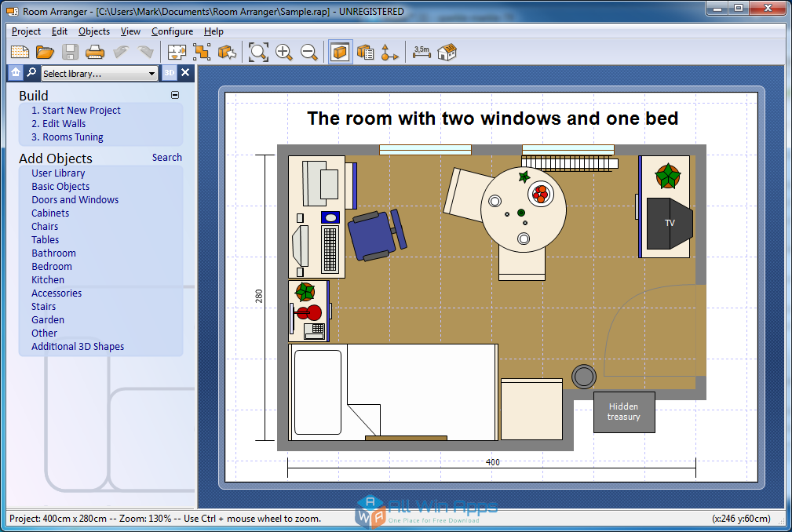Close the library panel with X
792x532 pixels.
[x=185, y=73]
